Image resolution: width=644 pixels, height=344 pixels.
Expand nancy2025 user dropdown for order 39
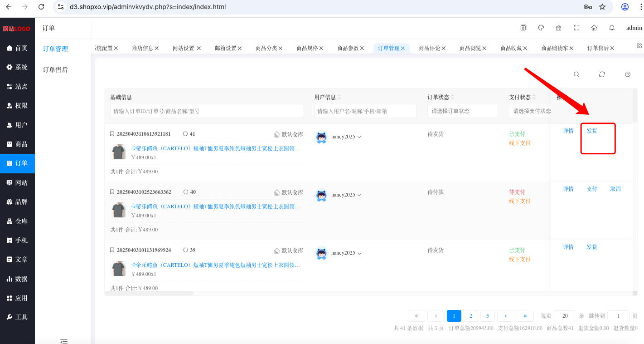pyautogui.click(x=359, y=253)
